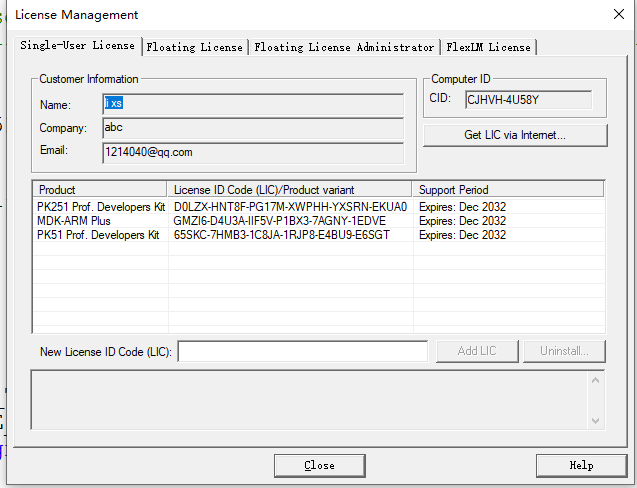Click LIC code 65SKC-7HMB3-1C8JA-1RJP8-E4BU9-E6SGT
This screenshot has height=488, width=637.
tap(282, 235)
